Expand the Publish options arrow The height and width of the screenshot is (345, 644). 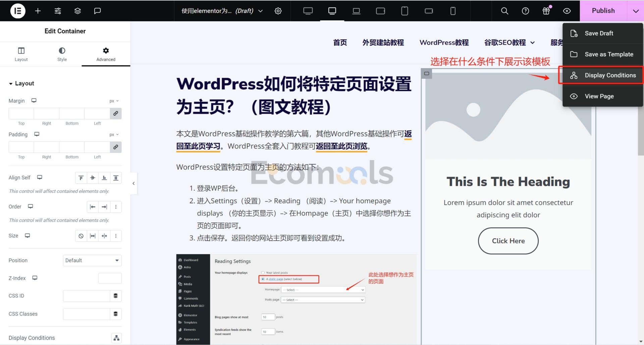[636, 11]
